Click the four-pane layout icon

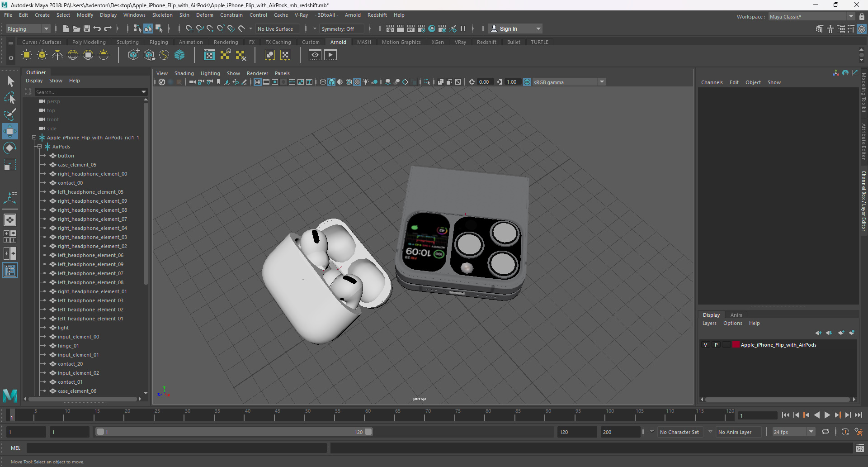coord(10,237)
